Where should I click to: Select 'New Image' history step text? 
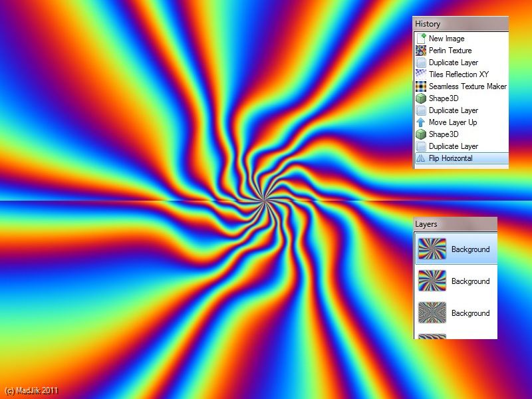pyautogui.click(x=446, y=39)
